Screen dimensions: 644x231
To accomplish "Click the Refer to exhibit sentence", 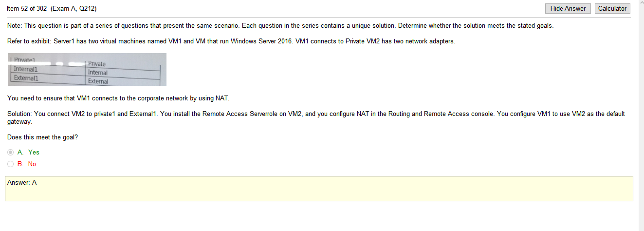I will [x=231, y=41].
